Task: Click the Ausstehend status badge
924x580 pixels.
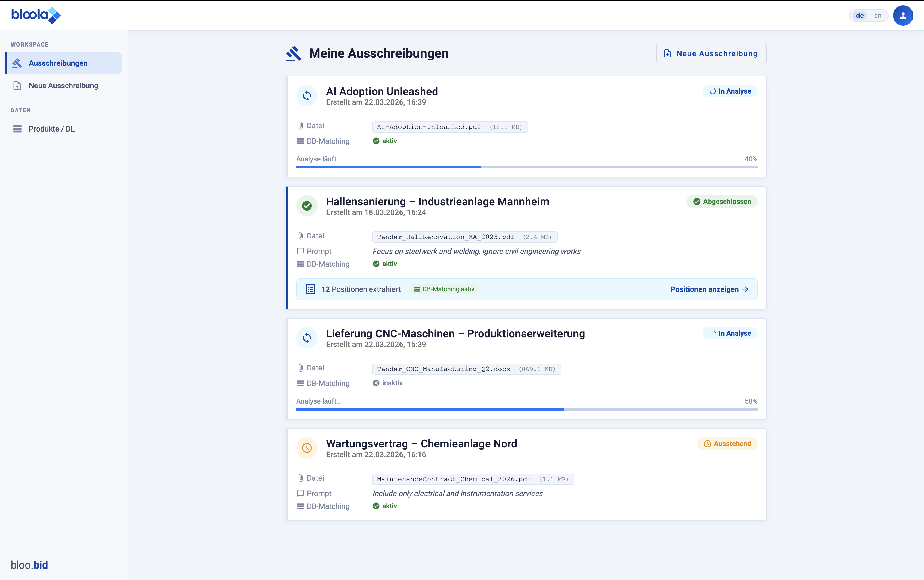Action: (727, 443)
